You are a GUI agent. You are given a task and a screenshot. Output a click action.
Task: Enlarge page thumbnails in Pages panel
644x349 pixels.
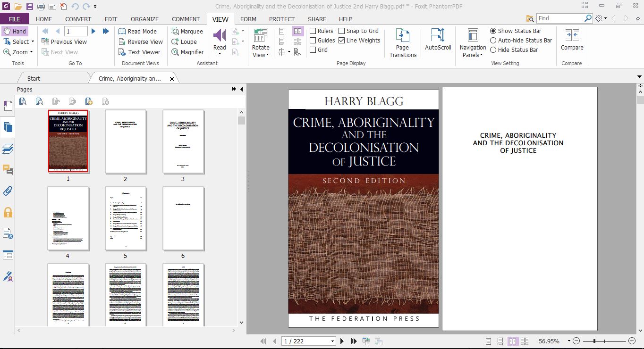pyautogui.click(x=23, y=101)
